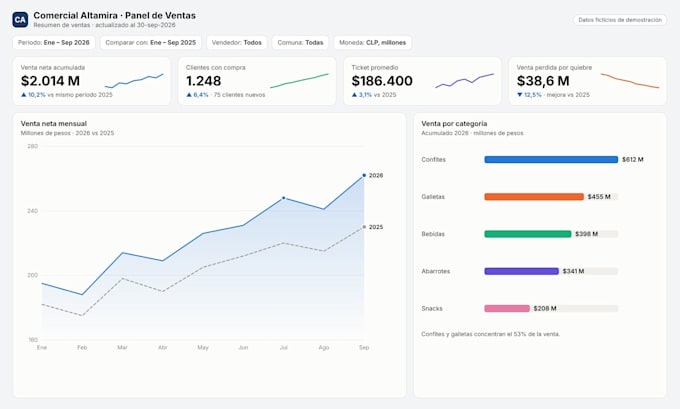Click the $398 M value label
Image resolution: width=680 pixels, height=409 pixels.
tap(586, 234)
